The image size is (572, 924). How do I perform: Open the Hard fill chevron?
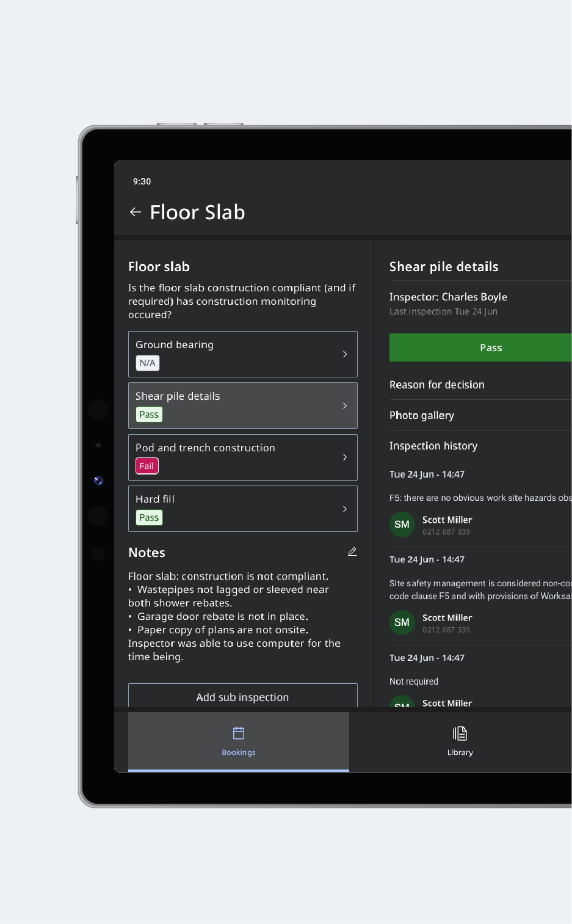(x=345, y=509)
